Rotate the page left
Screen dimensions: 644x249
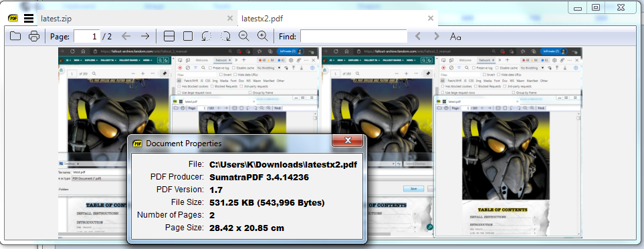coord(207,36)
